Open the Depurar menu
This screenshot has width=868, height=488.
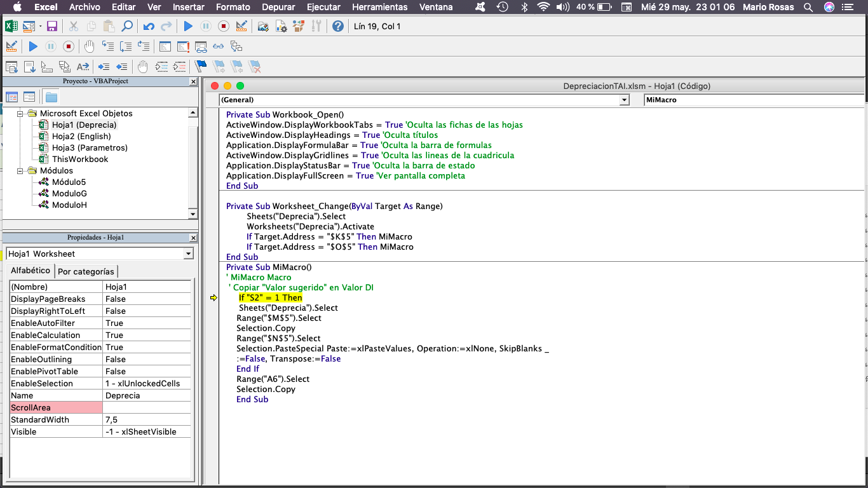pos(279,7)
